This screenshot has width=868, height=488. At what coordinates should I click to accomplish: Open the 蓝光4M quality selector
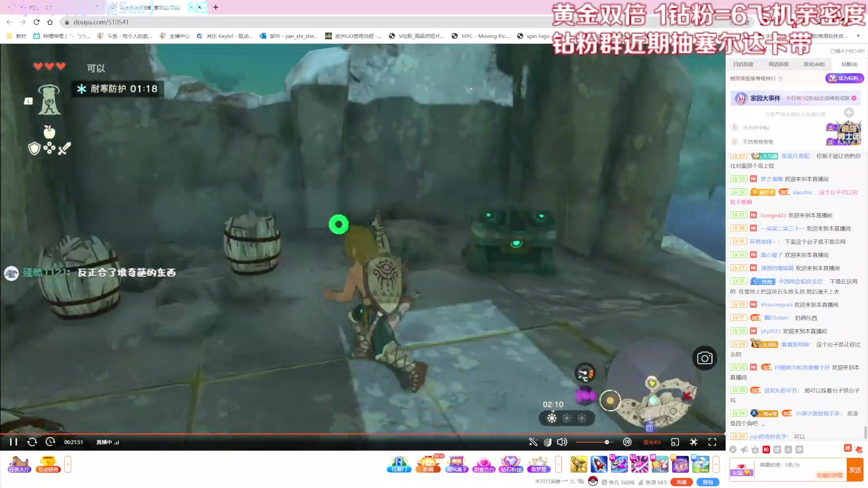click(x=652, y=442)
